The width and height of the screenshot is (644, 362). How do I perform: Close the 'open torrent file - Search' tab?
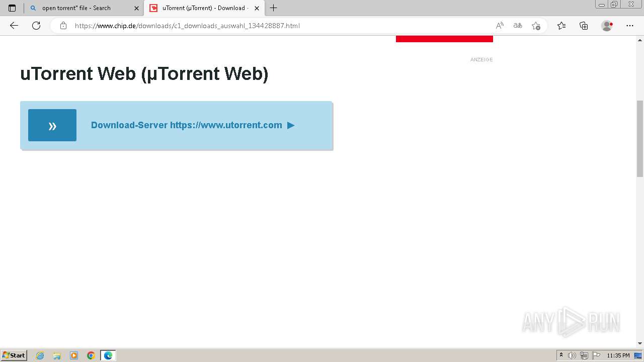click(x=136, y=8)
